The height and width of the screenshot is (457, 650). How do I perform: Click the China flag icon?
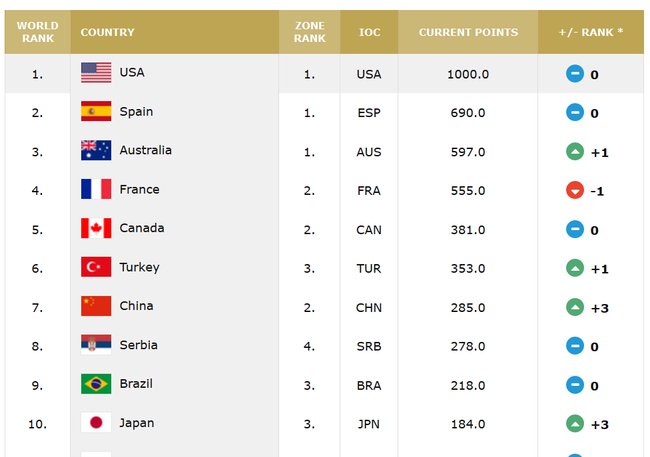(x=96, y=307)
